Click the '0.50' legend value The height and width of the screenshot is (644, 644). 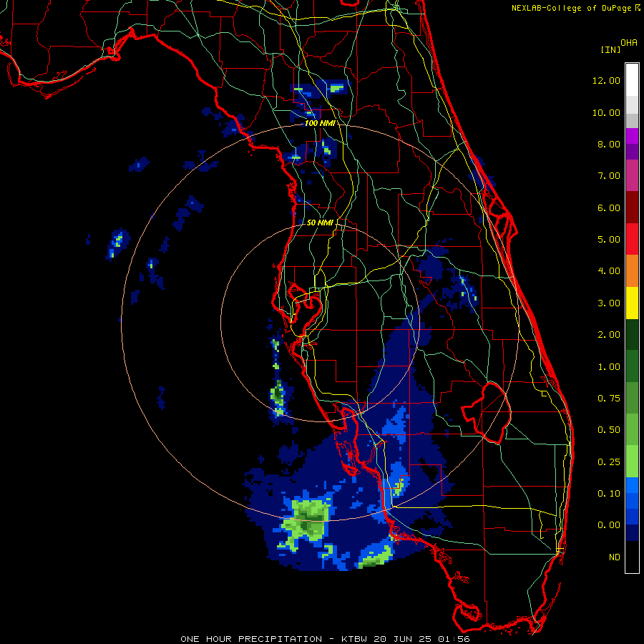(x=609, y=430)
